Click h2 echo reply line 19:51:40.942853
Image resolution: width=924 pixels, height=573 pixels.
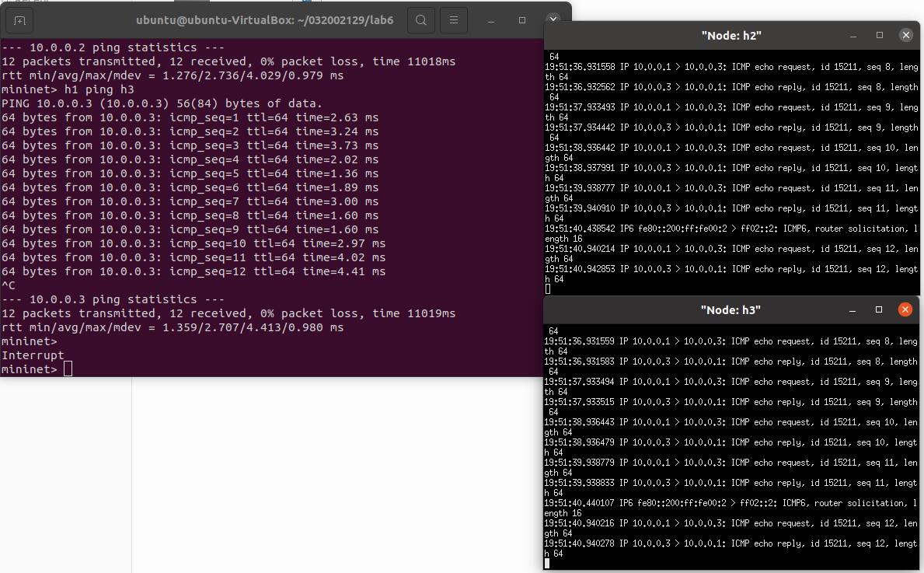731,274
